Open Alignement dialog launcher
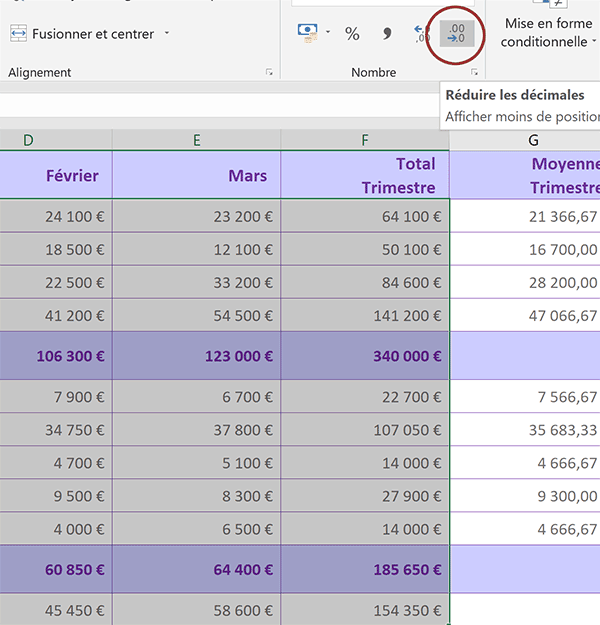 pos(270,72)
